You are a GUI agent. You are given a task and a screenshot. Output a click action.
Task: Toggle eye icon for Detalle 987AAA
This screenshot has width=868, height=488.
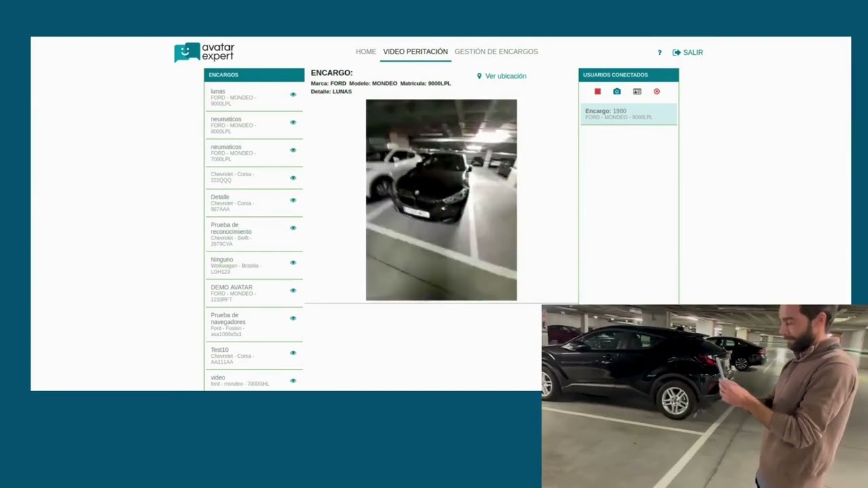pos(293,200)
